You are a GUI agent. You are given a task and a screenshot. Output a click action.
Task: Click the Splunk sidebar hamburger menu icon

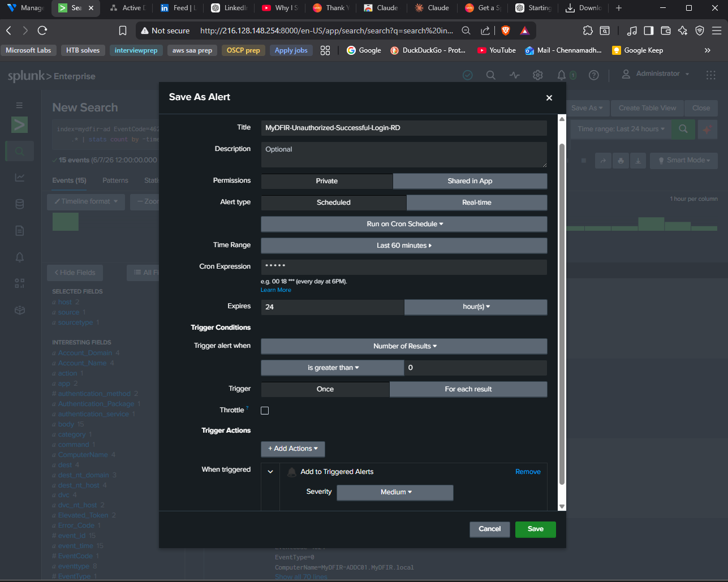(19, 105)
